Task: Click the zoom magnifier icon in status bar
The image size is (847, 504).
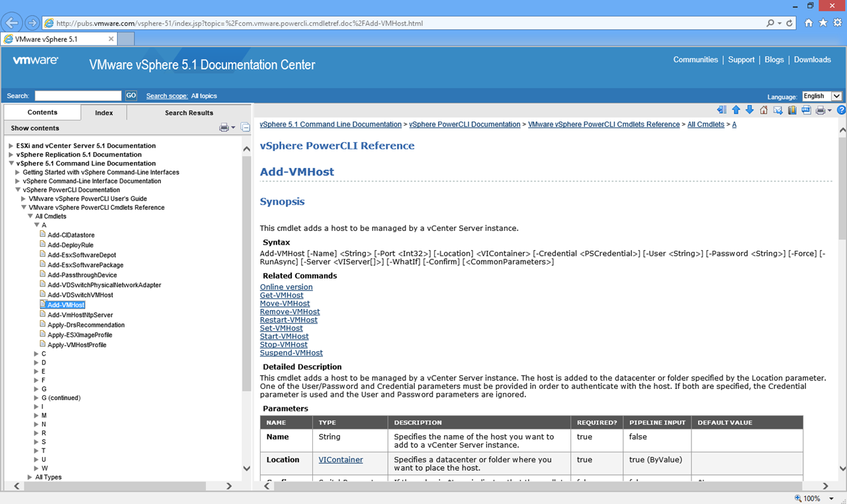Action: (799, 498)
